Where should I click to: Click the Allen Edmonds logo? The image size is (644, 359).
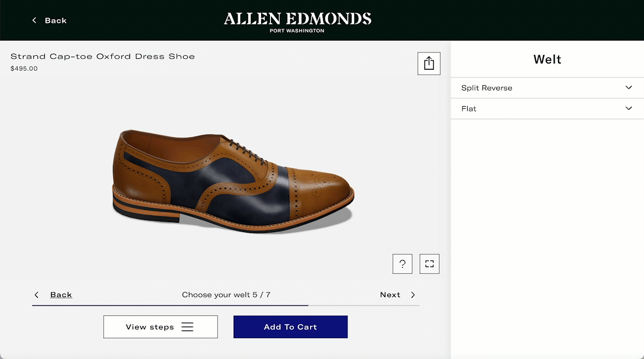(x=298, y=22)
